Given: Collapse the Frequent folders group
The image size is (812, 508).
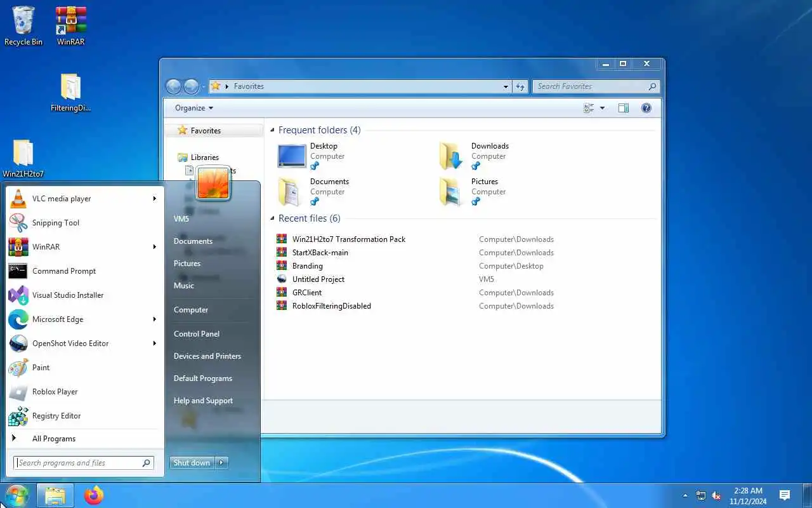Looking at the screenshot, I should pyautogui.click(x=272, y=130).
